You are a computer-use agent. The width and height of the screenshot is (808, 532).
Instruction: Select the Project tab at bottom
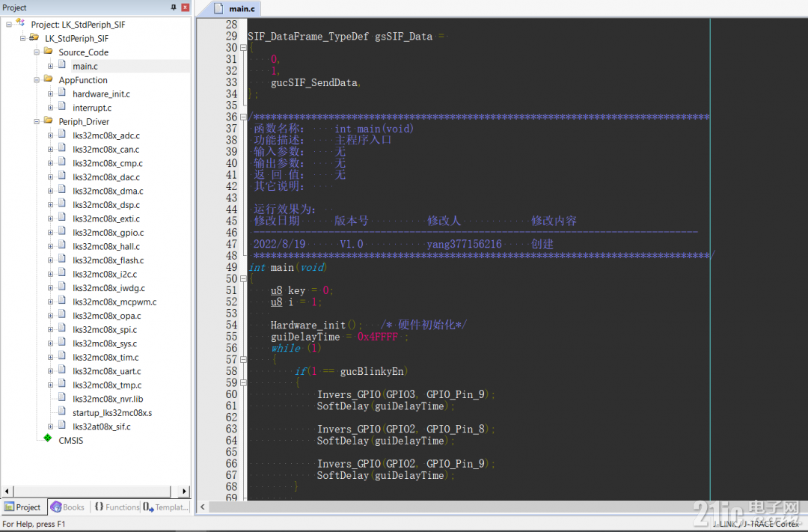pyautogui.click(x=23, y=507)
